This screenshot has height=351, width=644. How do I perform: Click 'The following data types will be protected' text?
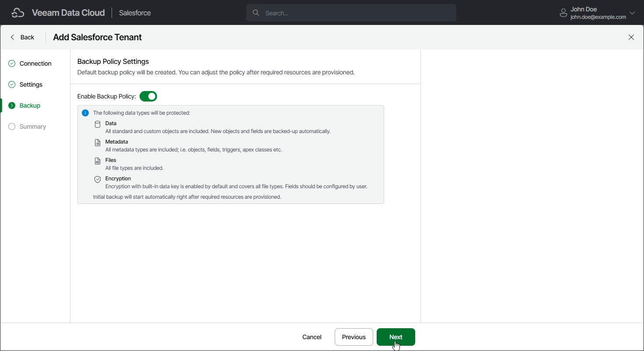pos(142,113)
